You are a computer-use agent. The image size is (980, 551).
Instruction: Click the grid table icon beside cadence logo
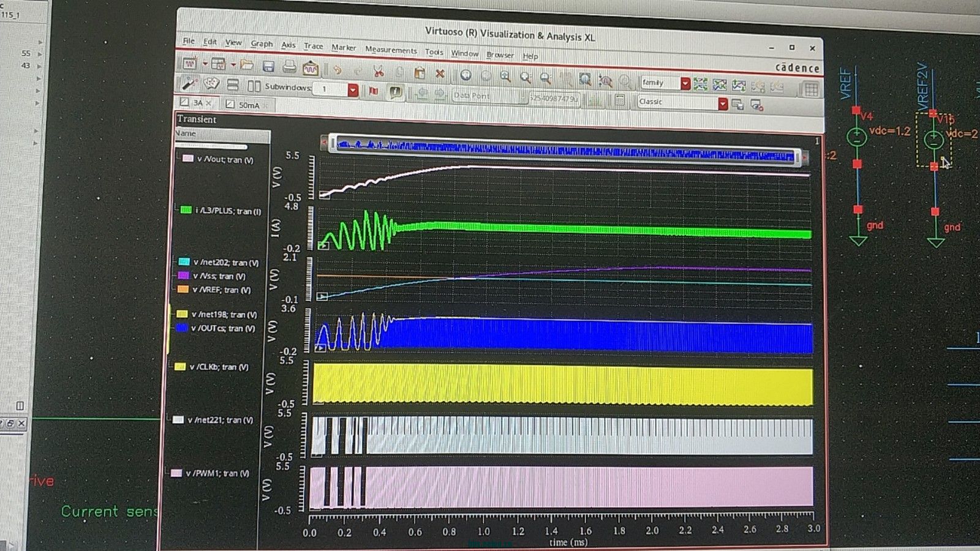(x=812, y=89)
